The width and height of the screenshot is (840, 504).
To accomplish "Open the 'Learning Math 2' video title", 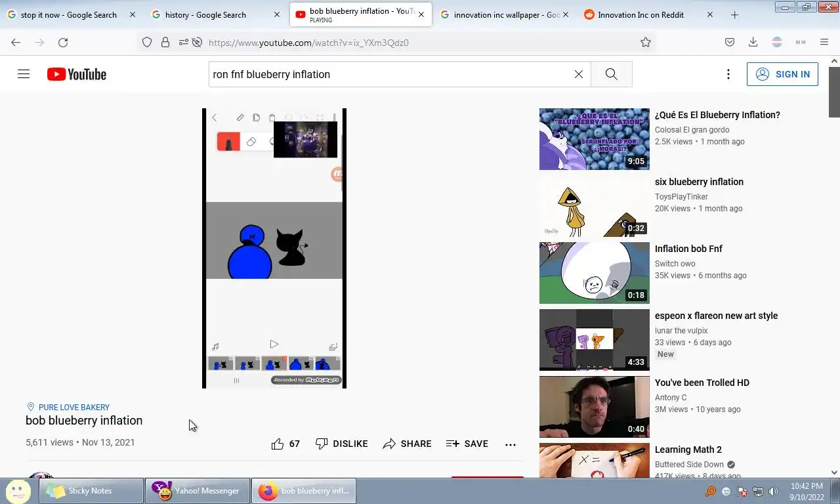I will coord(688,450).
